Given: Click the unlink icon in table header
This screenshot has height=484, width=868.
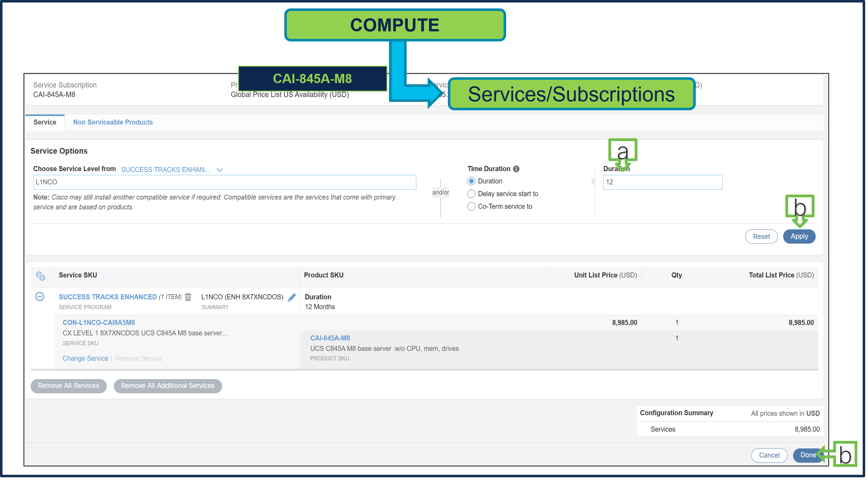Looking at the screenshot, I should point(41,276).
